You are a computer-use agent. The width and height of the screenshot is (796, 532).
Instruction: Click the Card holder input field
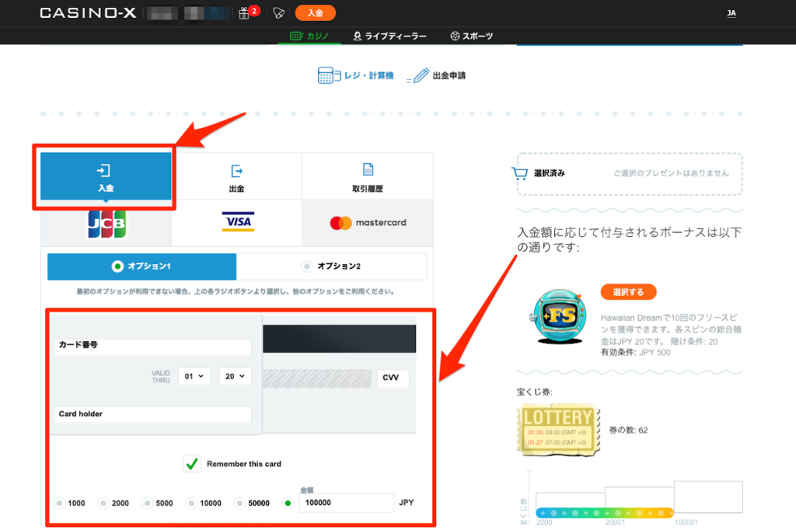[x=152, y=414]
